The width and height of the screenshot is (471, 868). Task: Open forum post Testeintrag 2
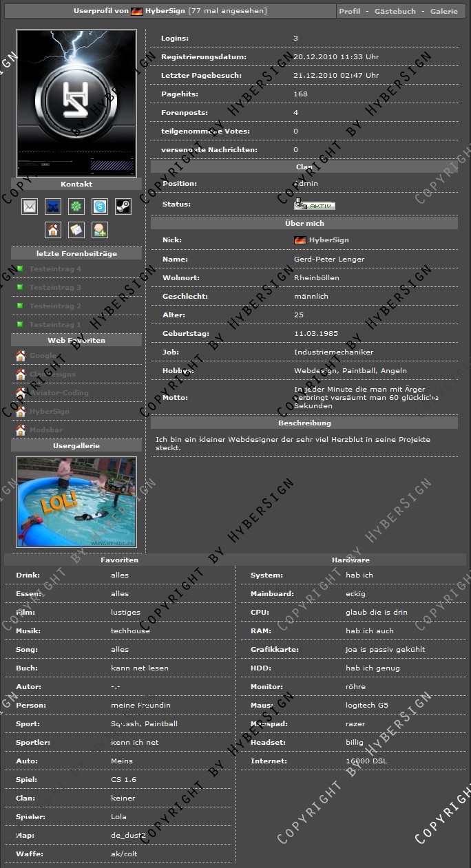(55, 306)
